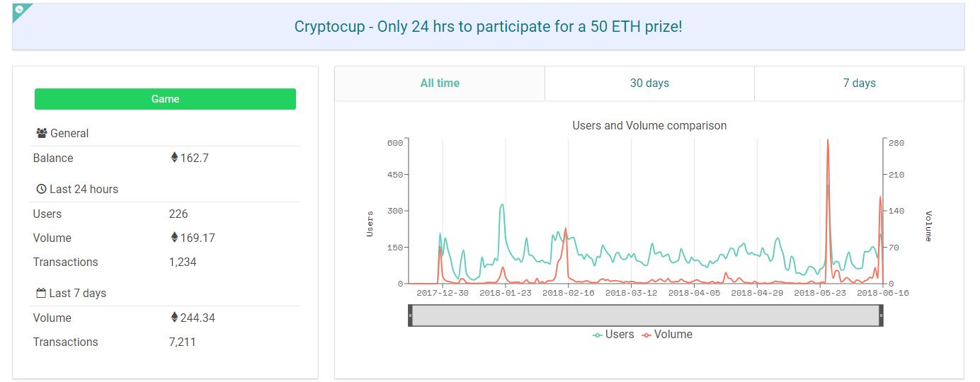Click the 450 label on Users axis
The width and height of the screenshot is (980, 382).
[395, 175]
